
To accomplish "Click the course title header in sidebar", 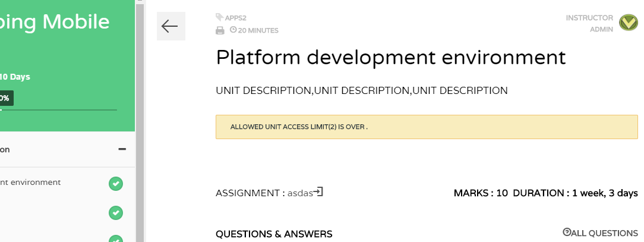I will tap(55, 21).
